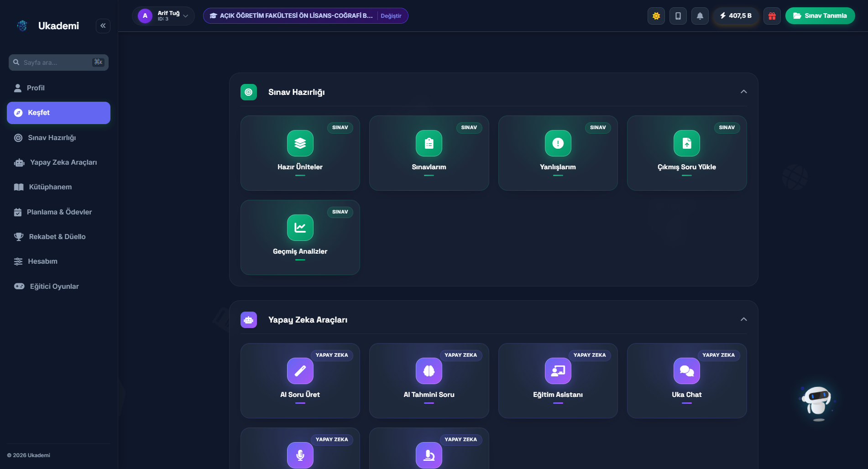
Task: Open the Hazır Üniteler card icon
Action: 300,143
